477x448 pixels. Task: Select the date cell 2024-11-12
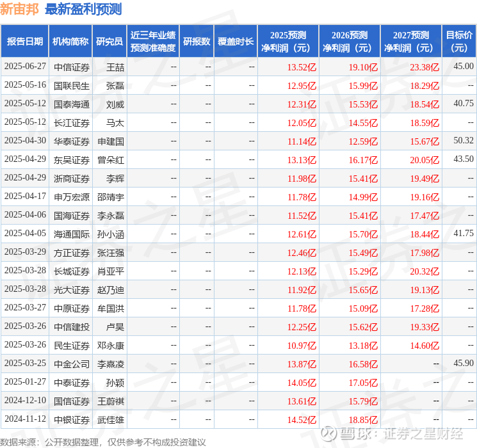pos(25,419)
